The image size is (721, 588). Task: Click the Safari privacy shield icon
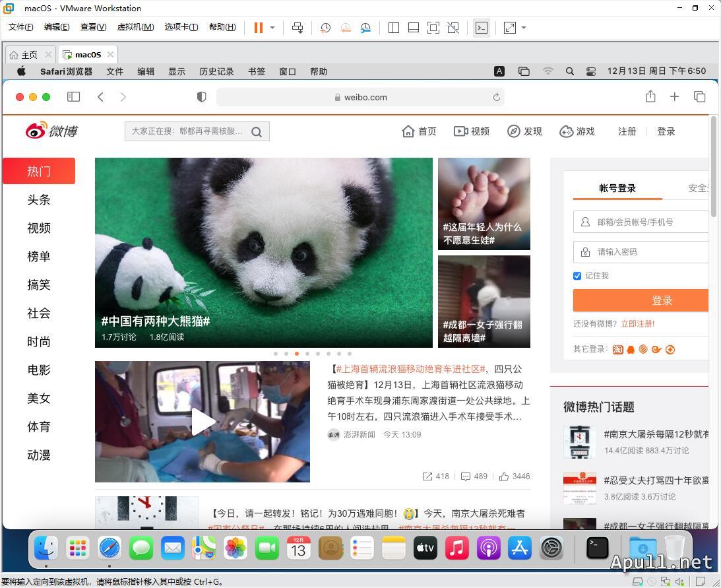(201, 96)
